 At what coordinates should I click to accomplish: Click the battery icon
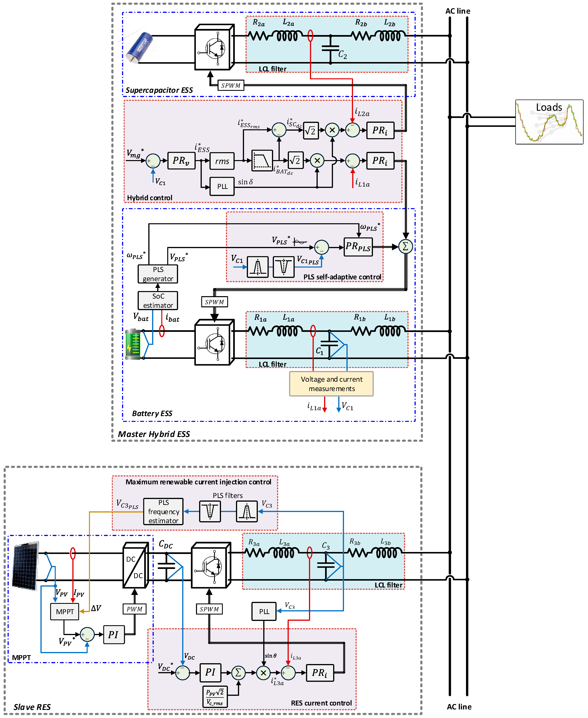(133, 344)
